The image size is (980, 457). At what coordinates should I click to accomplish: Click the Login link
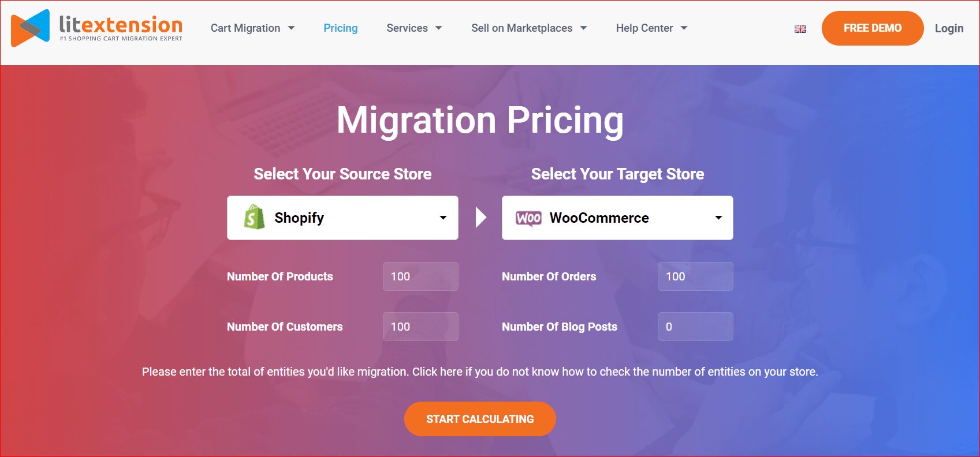(949, 28)
